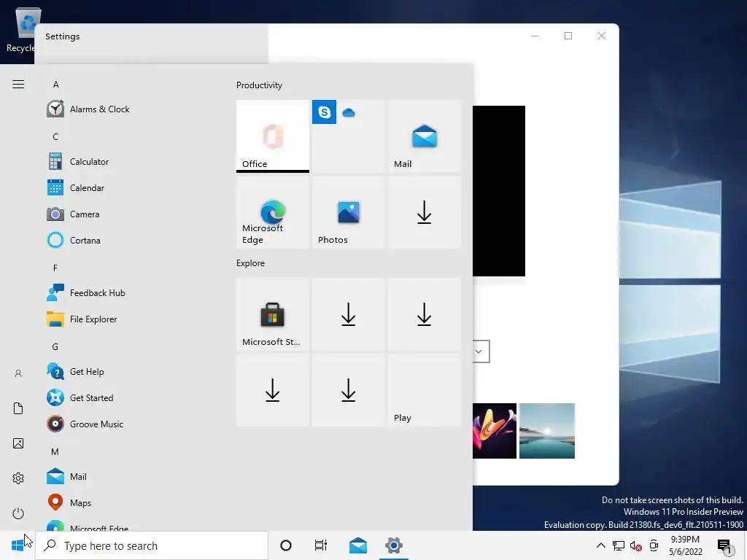Open the OneDrive small tile

pos(349,112)
